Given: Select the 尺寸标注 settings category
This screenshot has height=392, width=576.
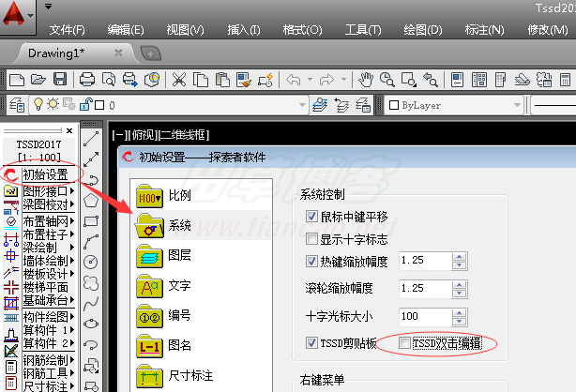Looking at the screenshot, I should click(202, 376).
